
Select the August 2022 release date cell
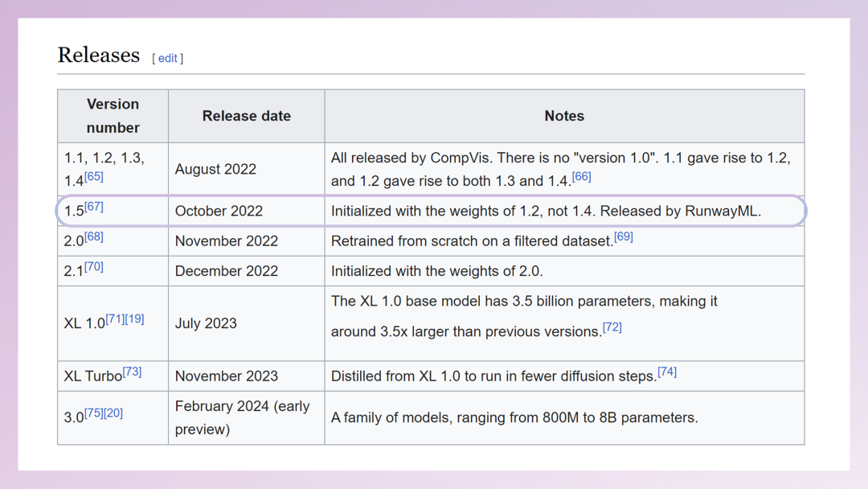(247, 169)
